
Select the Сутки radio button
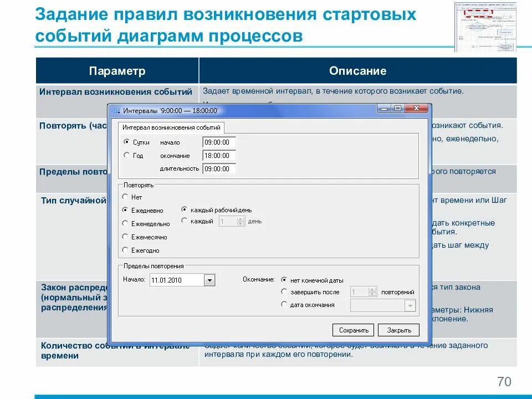[x=126, y=142]
